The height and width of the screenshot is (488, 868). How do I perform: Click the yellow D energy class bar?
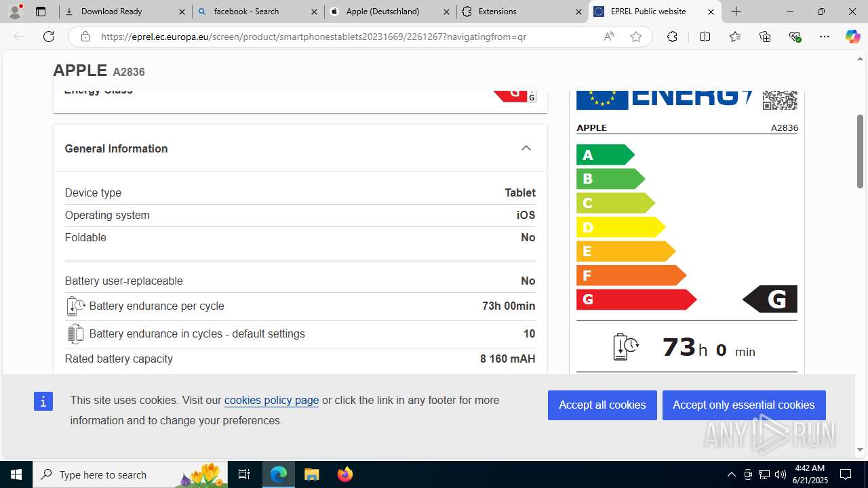click(x=620, y=227)
